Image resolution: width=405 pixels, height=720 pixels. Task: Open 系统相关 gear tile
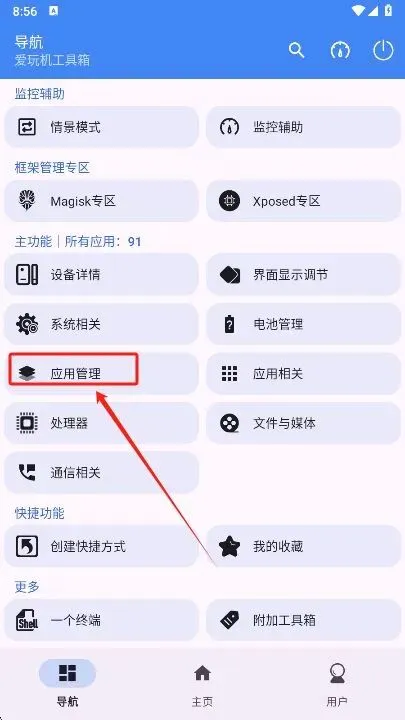pyautogui.click(x=101, y=324)
